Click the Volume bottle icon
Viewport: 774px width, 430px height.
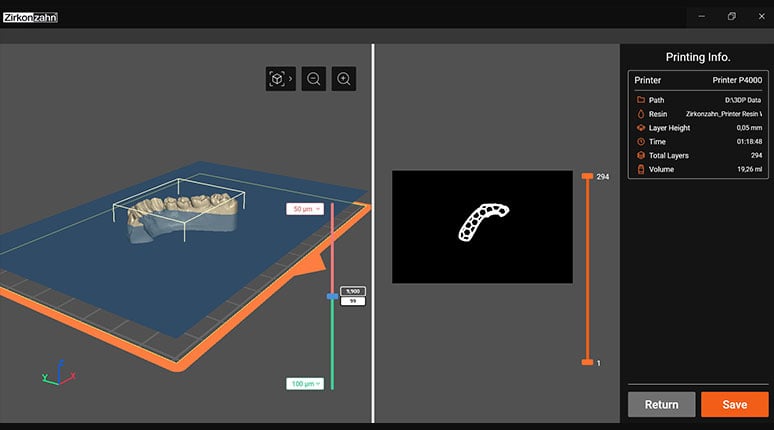(641, 169)
